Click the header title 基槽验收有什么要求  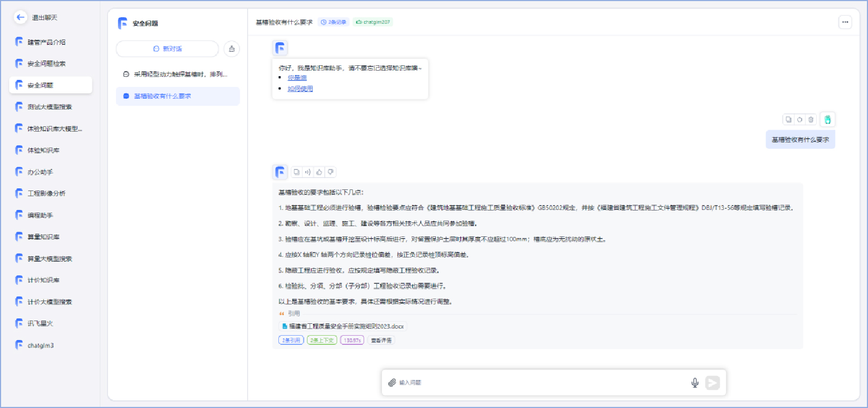point(284,22)
